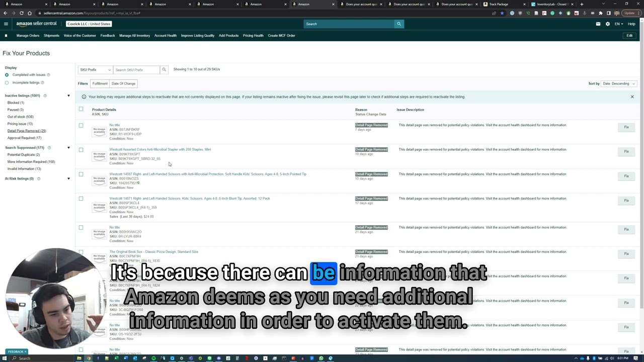This screenshot has height=362, width=644.
Task: Dismiss the listing notice banner
Action: click(632, 97)
